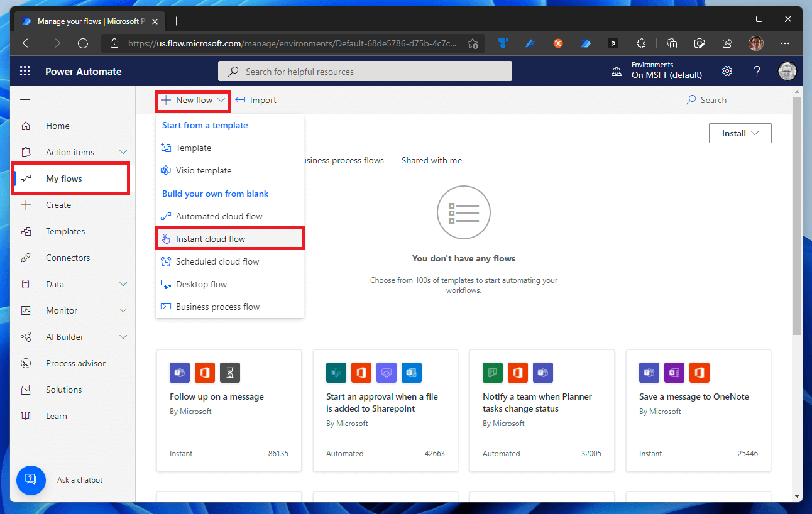812x514 pixels.
Task: Select Visio template from the menu
Action: tap(229, 170)
